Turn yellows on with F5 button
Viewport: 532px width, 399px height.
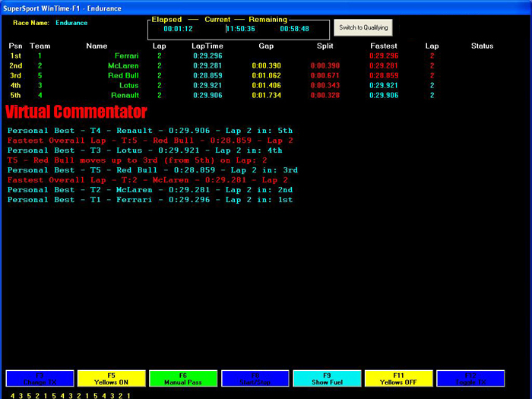click(112, 378)
